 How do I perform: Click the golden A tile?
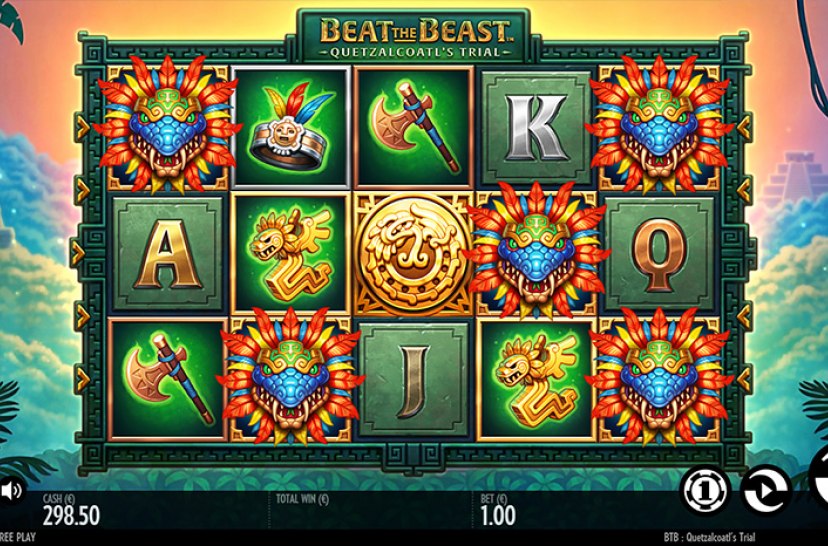click(x=167, y=254)
